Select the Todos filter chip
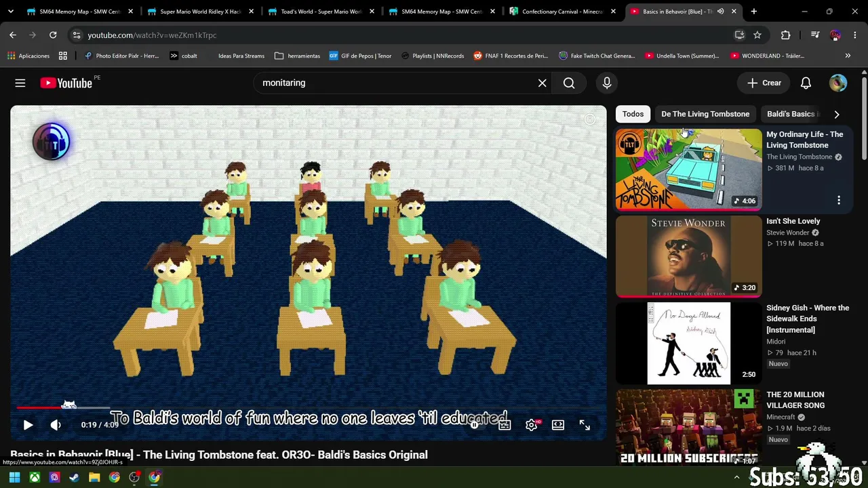 click(x=633, y=114)
